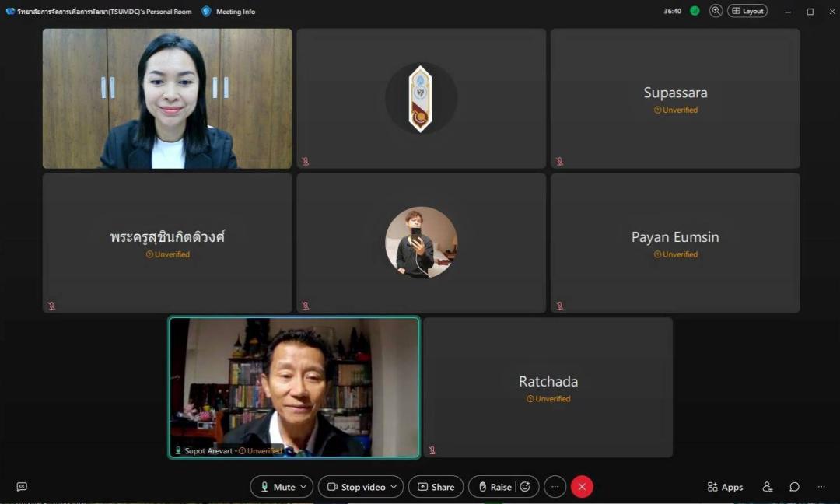
Task: Mute the microphone
Action: (276, 487)
